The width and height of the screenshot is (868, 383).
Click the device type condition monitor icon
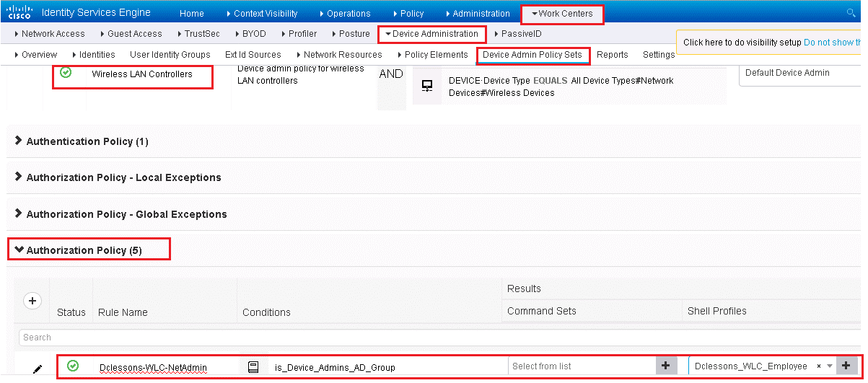[x=427, y=86]
